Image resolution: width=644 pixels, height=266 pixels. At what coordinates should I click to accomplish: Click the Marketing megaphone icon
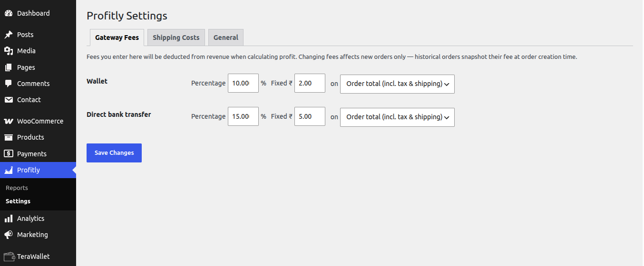tap(9, 235)
